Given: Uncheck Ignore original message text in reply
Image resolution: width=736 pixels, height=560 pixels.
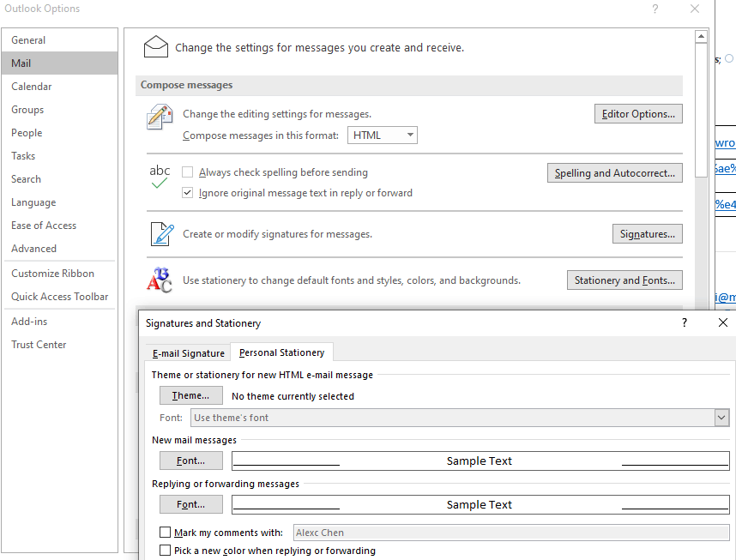Looking at the screenshot, I should 187,193.
